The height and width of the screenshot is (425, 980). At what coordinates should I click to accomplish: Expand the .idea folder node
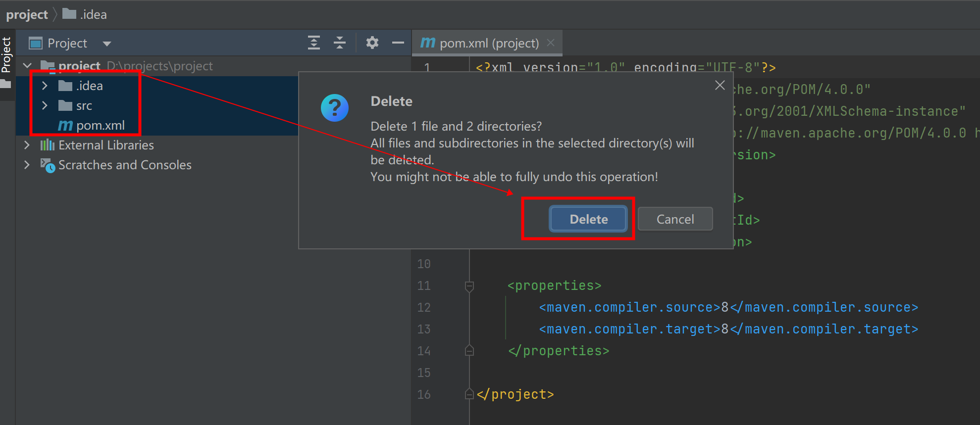click(45, 86)
